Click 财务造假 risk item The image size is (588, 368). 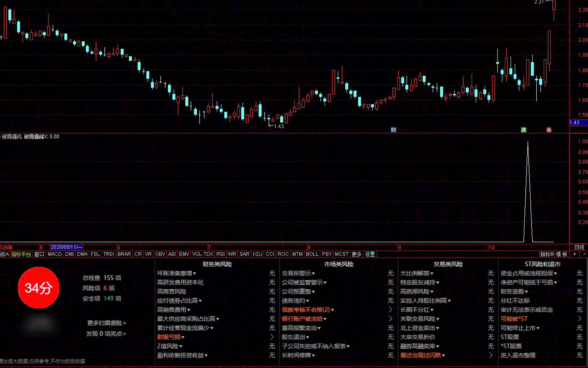[x=514, y=292]
